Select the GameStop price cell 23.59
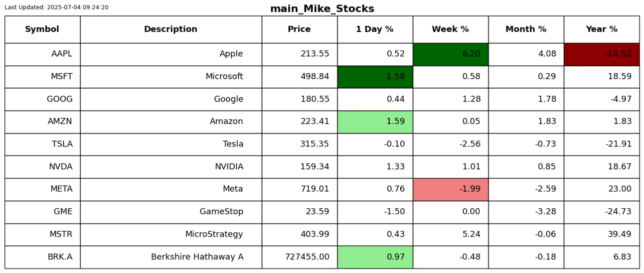 (x=300, y=212)
